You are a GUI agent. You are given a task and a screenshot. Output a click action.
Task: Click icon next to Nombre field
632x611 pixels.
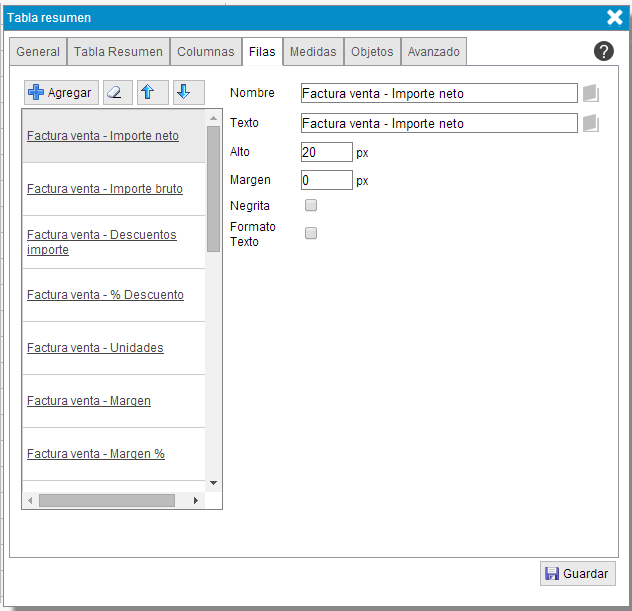coord(590,94)
